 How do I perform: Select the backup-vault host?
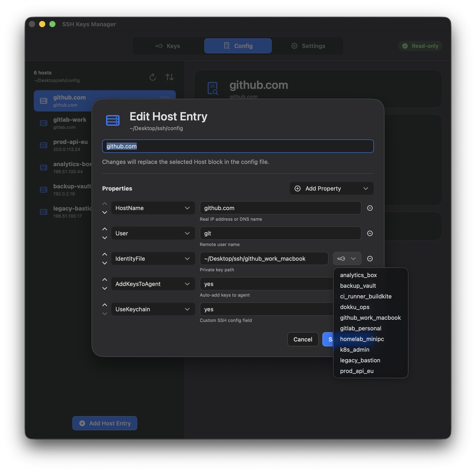tap(63, 190)
